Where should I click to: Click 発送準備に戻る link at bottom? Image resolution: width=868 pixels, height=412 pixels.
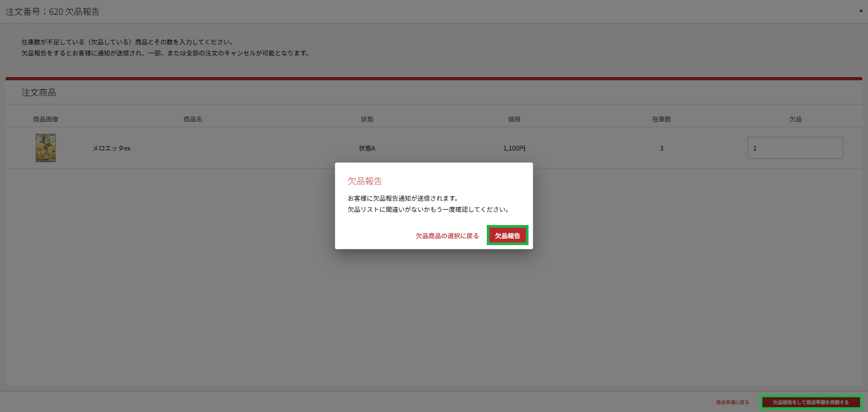732,402
